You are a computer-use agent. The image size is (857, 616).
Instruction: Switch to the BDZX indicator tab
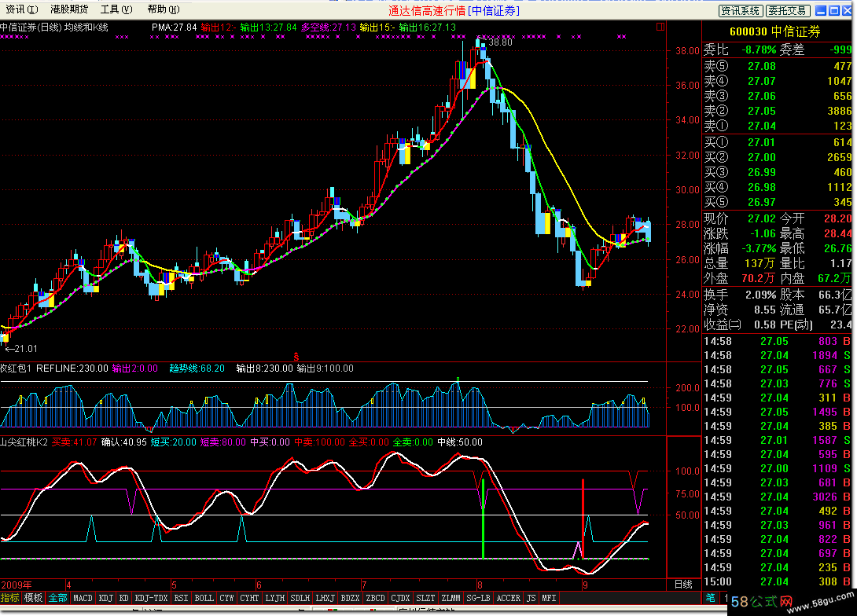point(351,598)
